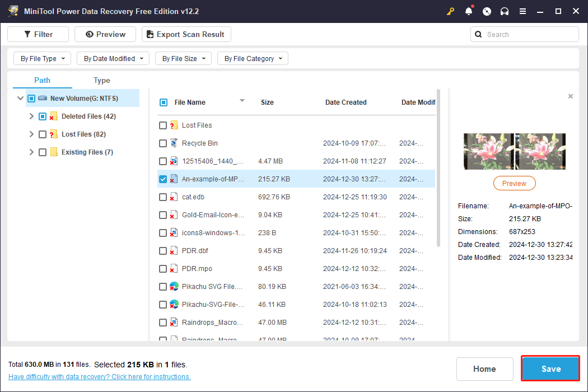Expand the Existing Files (7) node
The image size is (588, 392).
pos(31,152)
